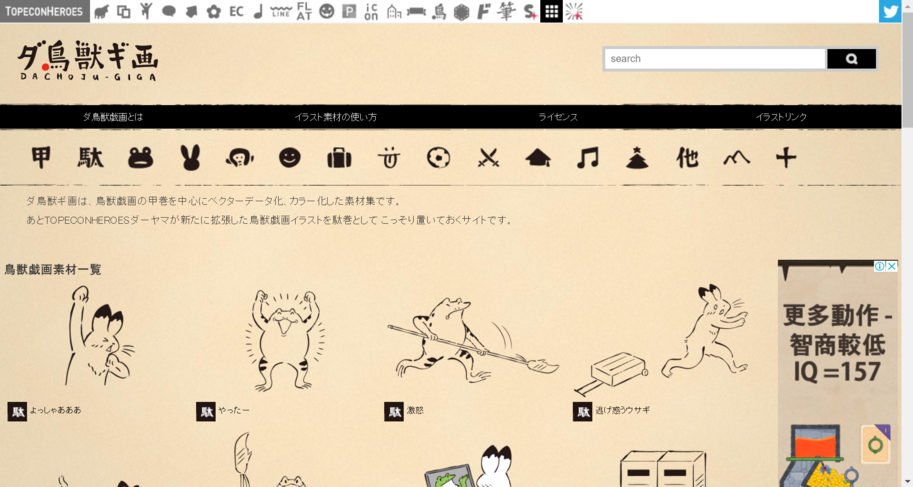Open the よっしゃあああ illustration link

55,410
